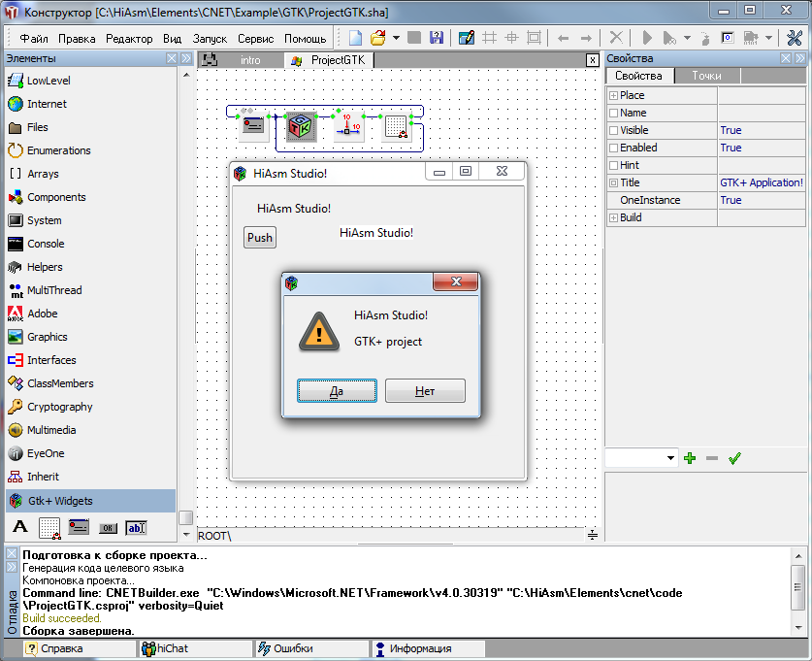Toggle the Hint property checkbox
The height and width of the screenshot is (661, 812).
pos(613,165)
